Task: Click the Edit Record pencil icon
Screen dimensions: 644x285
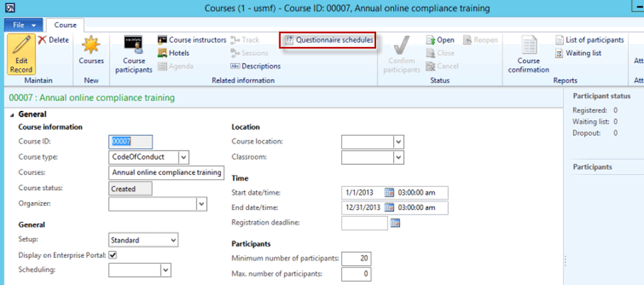Action: pos(21,54)
